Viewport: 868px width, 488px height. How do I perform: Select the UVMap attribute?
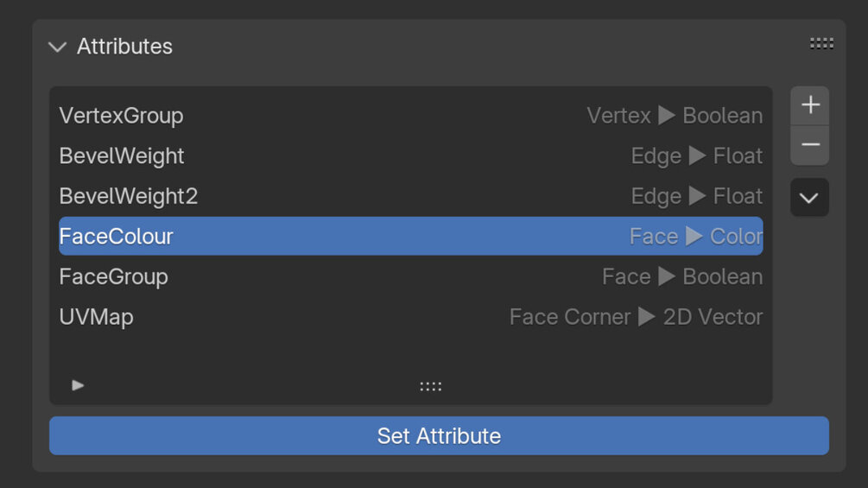(96, 317)
